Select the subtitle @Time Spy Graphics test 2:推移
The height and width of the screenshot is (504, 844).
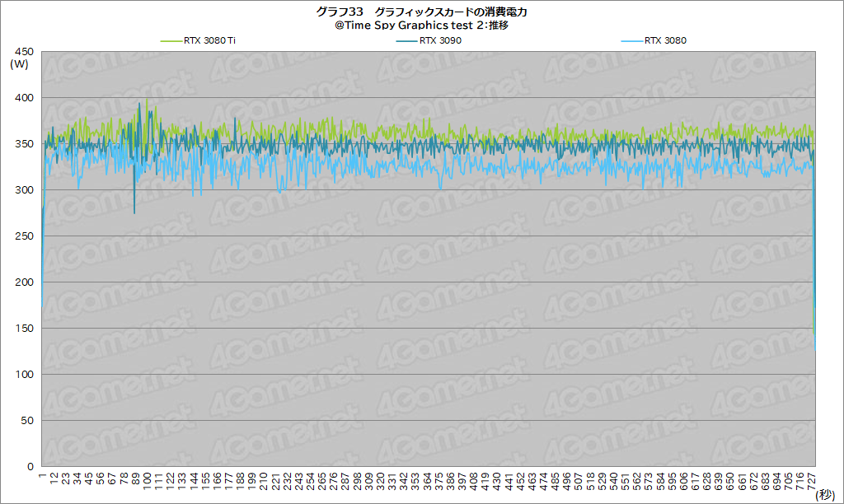[421, 26]
